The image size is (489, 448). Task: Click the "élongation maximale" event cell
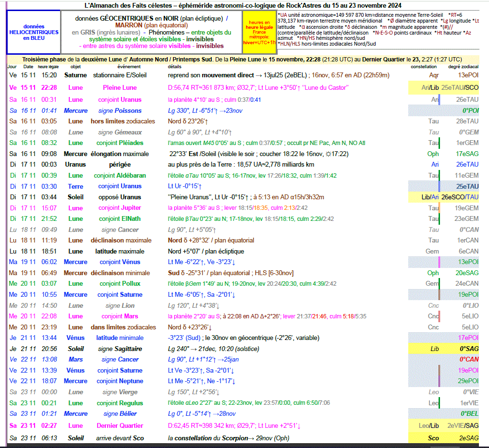click(x=120, y=154)
